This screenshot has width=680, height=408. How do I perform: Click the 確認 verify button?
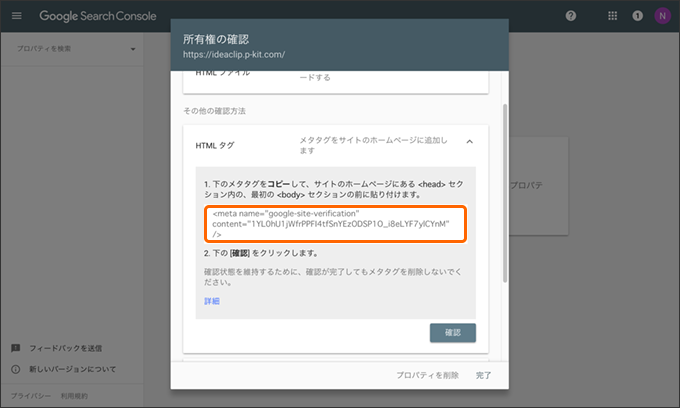click(453, 333)
